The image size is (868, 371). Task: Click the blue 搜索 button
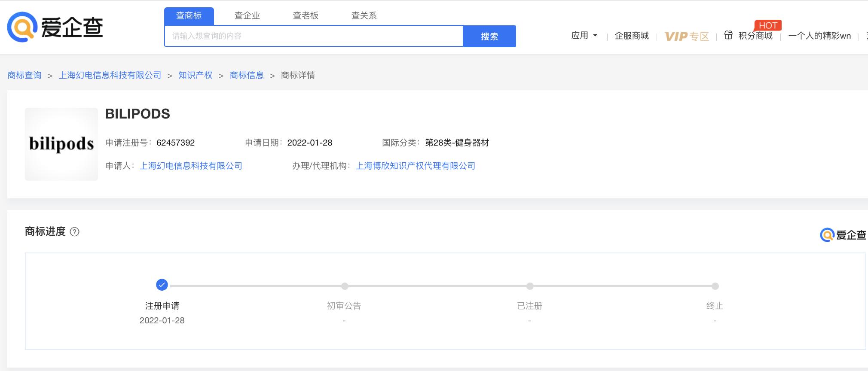tap(489, 36)
